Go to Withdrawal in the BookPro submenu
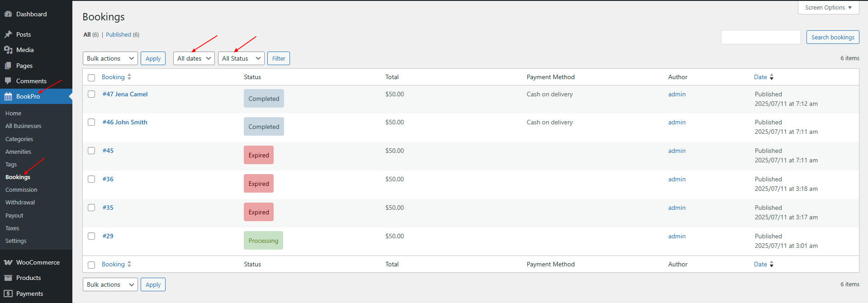Image resolution: width=868 pixels, height=303 pixels. coord(20,203)
